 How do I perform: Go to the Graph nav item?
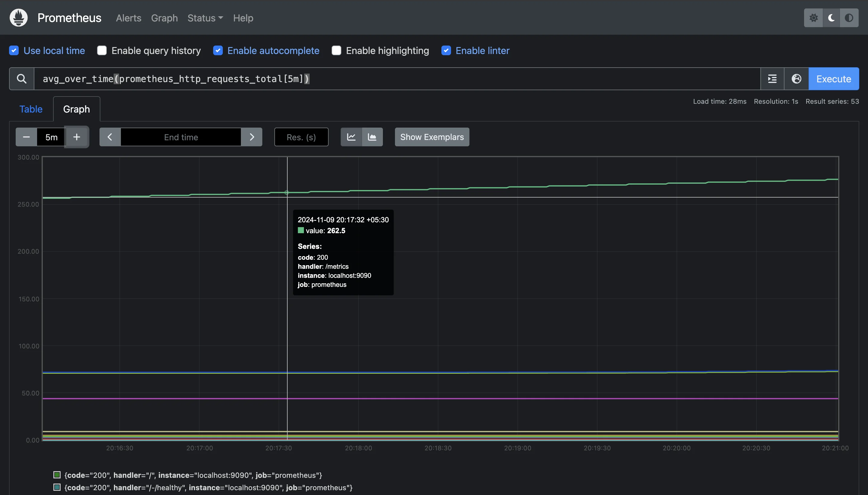click(164, 18)
